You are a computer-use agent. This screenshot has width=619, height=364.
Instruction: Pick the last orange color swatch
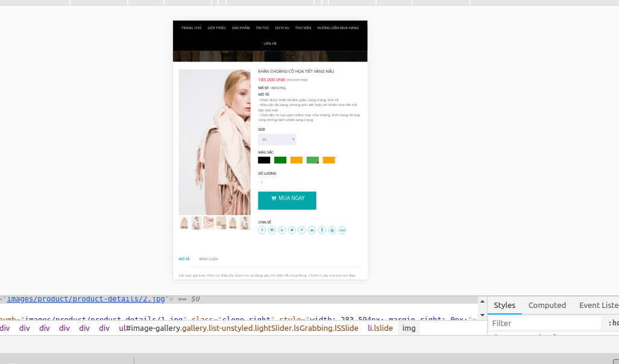coord(329,160)
